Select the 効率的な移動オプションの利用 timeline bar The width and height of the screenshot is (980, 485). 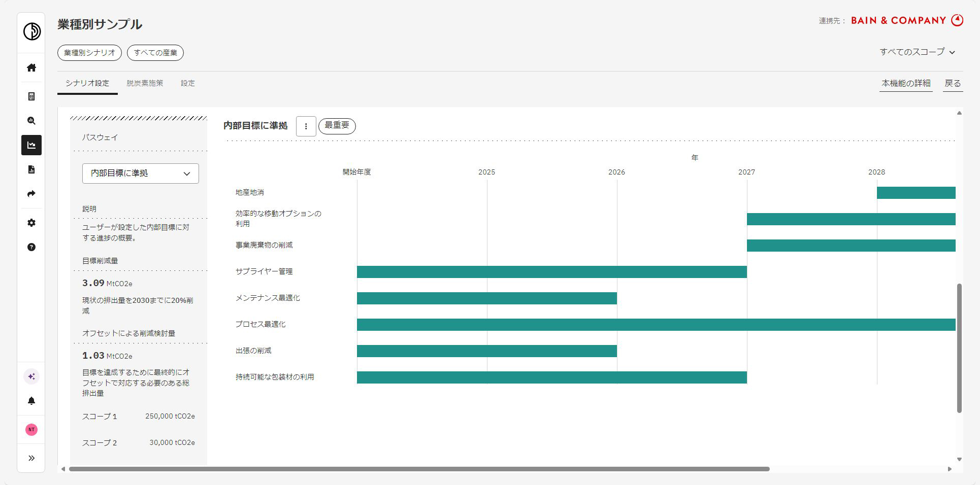pyautogui.click(x=851, y=219)
